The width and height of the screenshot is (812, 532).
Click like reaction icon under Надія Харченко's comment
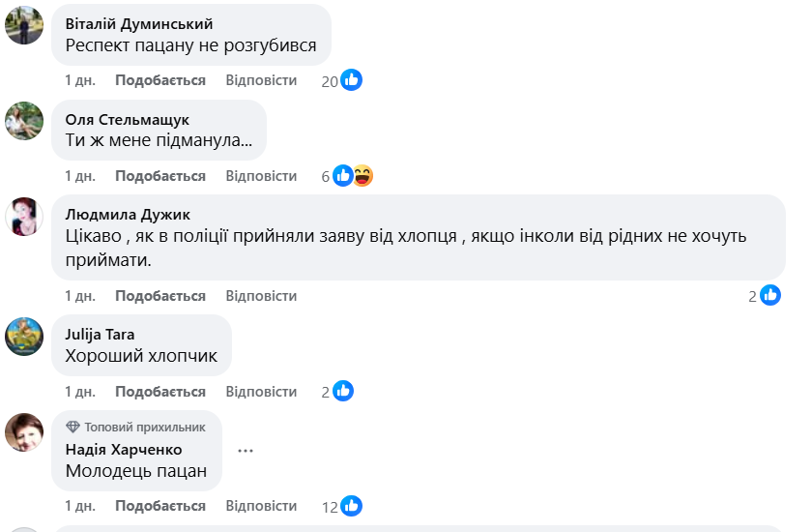(352, 506)
